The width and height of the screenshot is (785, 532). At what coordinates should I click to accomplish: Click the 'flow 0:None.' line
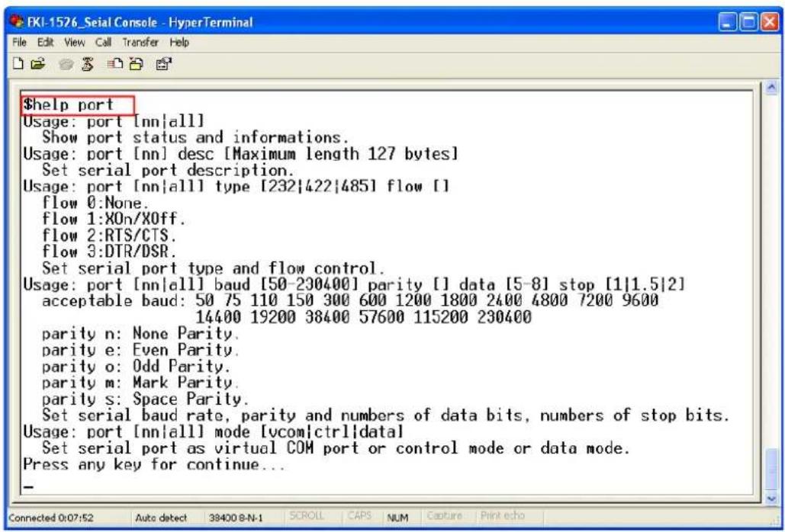click(95, 203)
